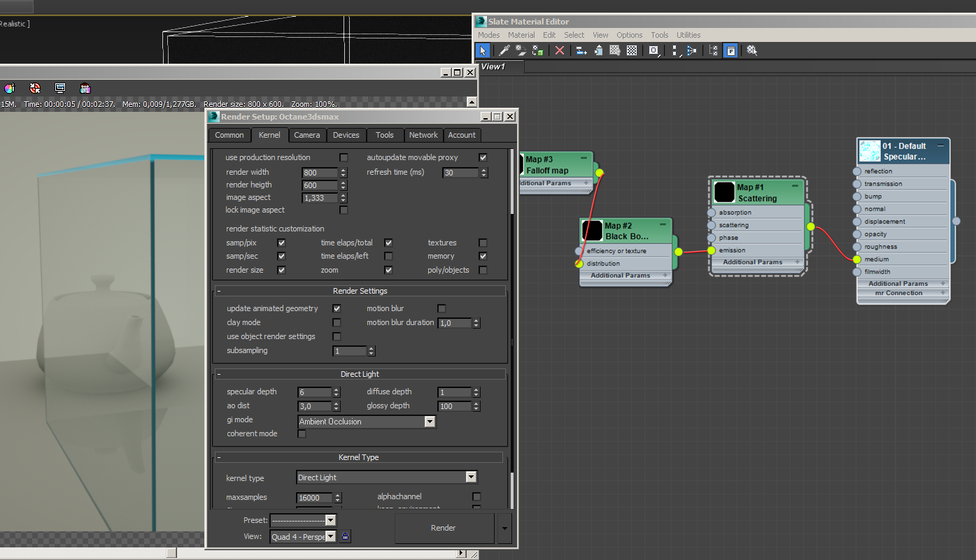Click the Scattering node output socket
The width and height of the screenshot is (976, 560).
point(810,227)
